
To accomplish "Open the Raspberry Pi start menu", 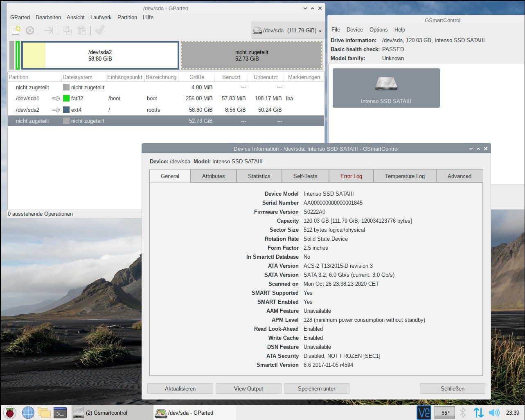I will 10,413.
